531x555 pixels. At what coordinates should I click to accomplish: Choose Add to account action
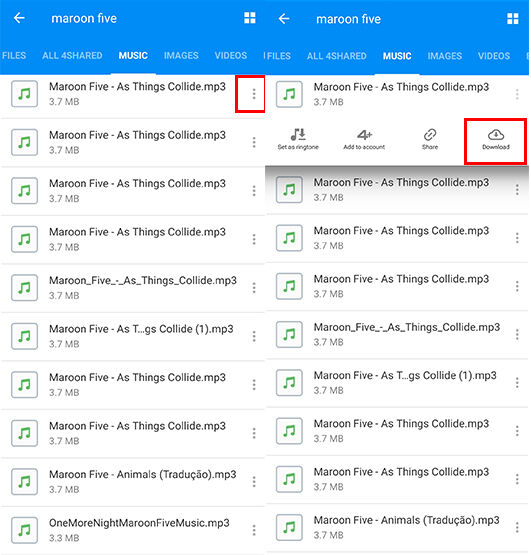(364, 139)
